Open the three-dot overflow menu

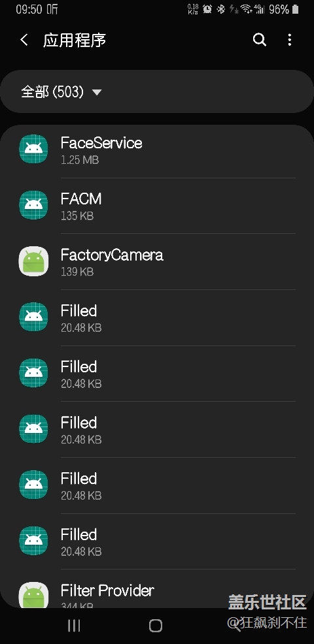pos(290,40)
